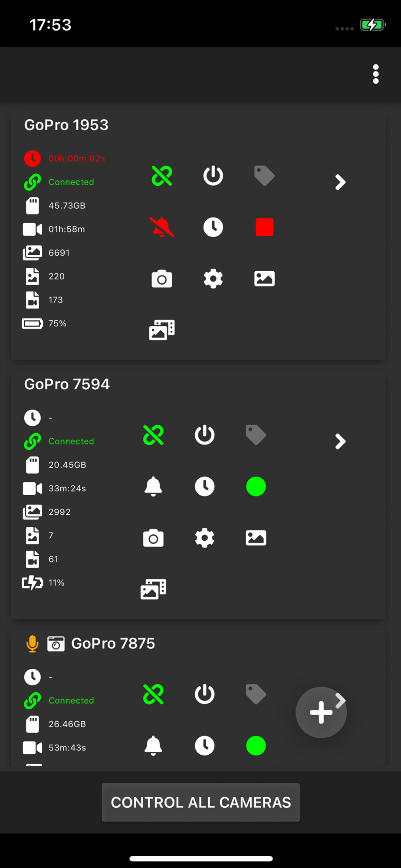
Task: Click the 61 video files count
Action: tap(53, 559)
